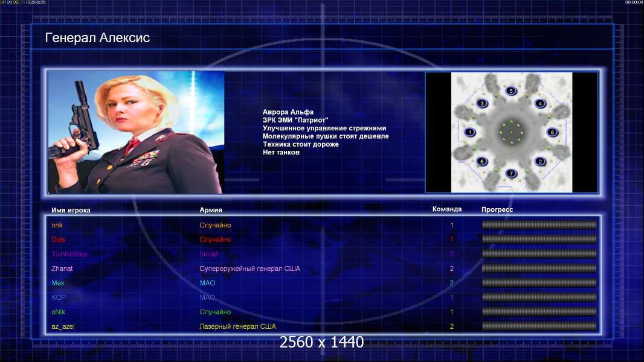The image size is (644, 362).
Task: Select player name az_azel
Action: point(63,327)
